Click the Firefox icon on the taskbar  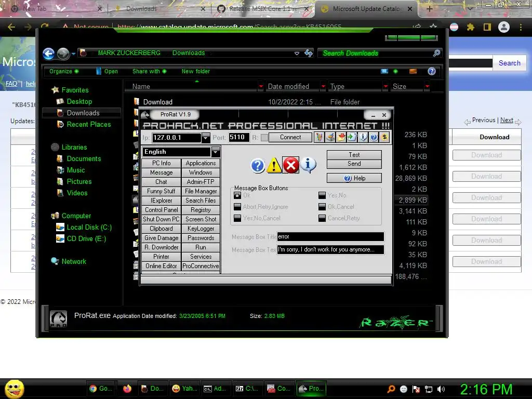click(x=127, y=389)
